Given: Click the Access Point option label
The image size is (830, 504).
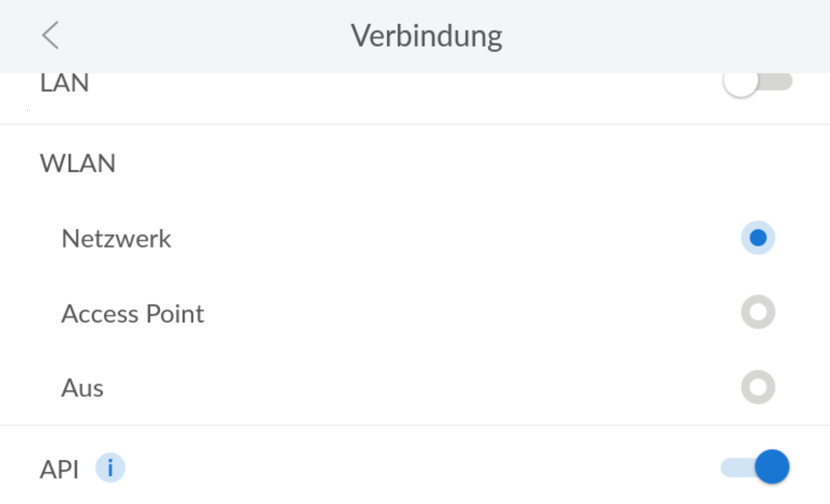Looking at the screenshot, I should [x=133, y=314].
